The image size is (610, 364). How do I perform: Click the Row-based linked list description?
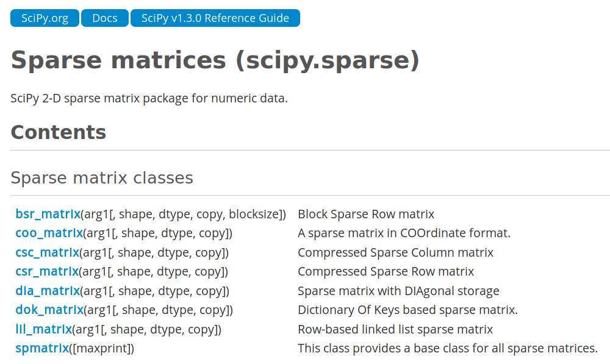point(395,329)
